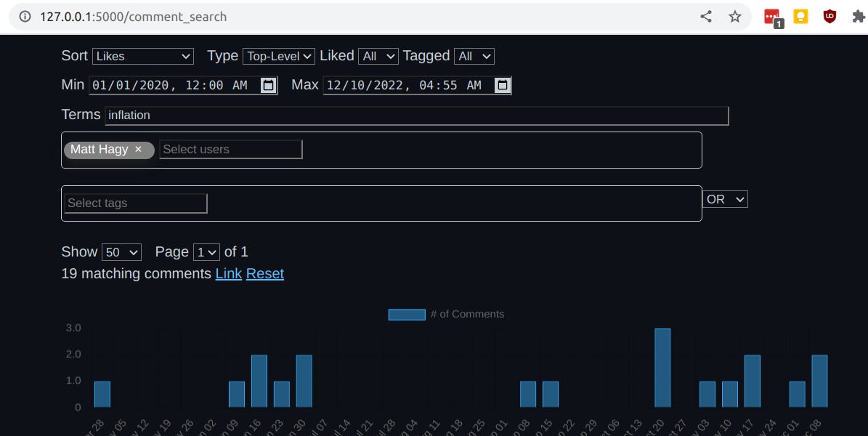Open the Tagged filter dropdown

pyautogui.click(x=474, y=56)
